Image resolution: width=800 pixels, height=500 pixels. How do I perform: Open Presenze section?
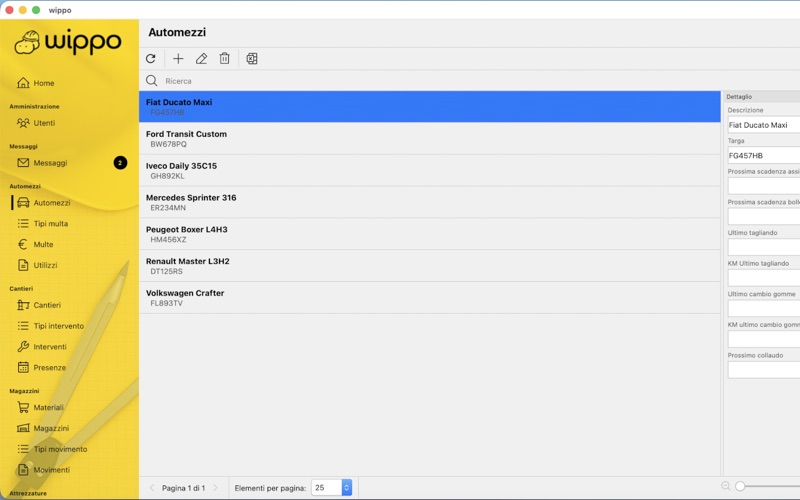[49, 367]
